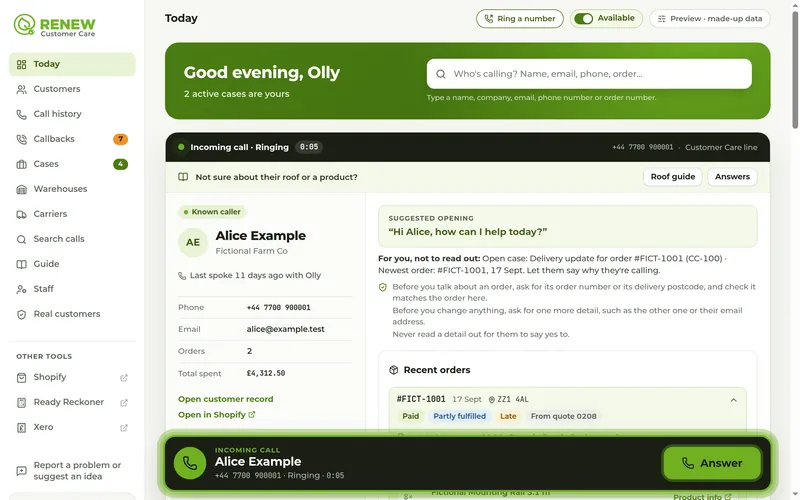The width and height of the screenshot is (800, 500).
Task: Open Callbacks list
Action: click(72, 139)
